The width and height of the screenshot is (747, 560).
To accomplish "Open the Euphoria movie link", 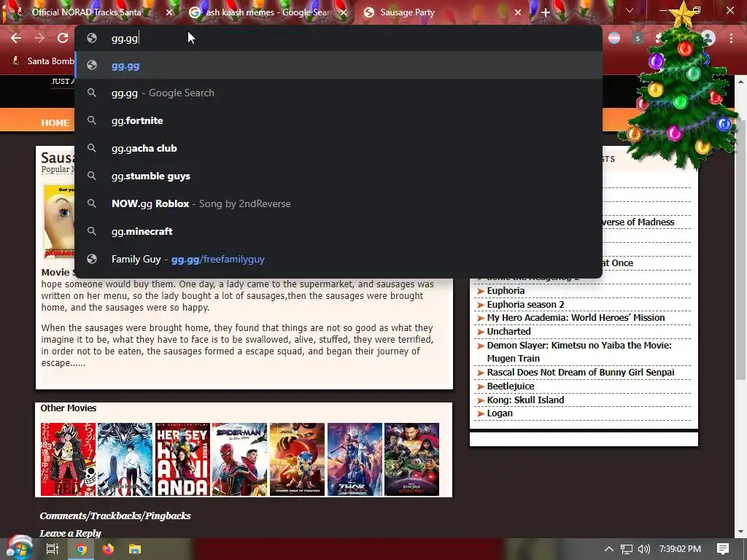I will [506, 290].
